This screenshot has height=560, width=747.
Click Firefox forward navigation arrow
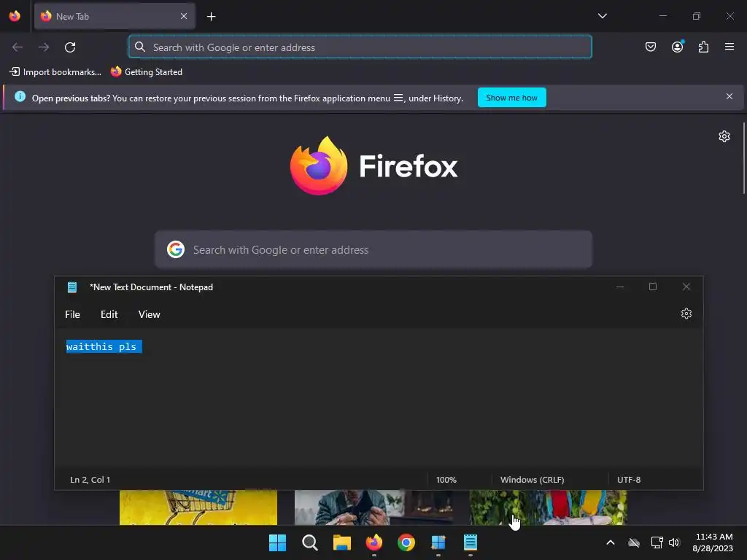[x=44, y=47]
